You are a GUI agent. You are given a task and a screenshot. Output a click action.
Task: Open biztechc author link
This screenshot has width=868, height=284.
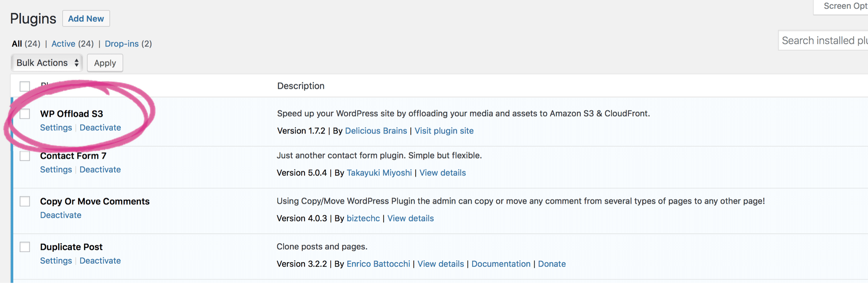[x=363, y=218]
